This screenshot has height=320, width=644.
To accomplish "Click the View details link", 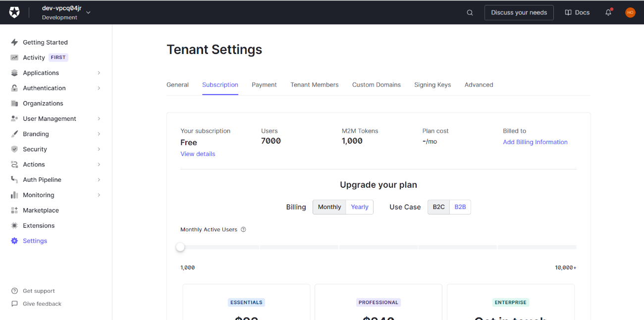I will 198,154.
